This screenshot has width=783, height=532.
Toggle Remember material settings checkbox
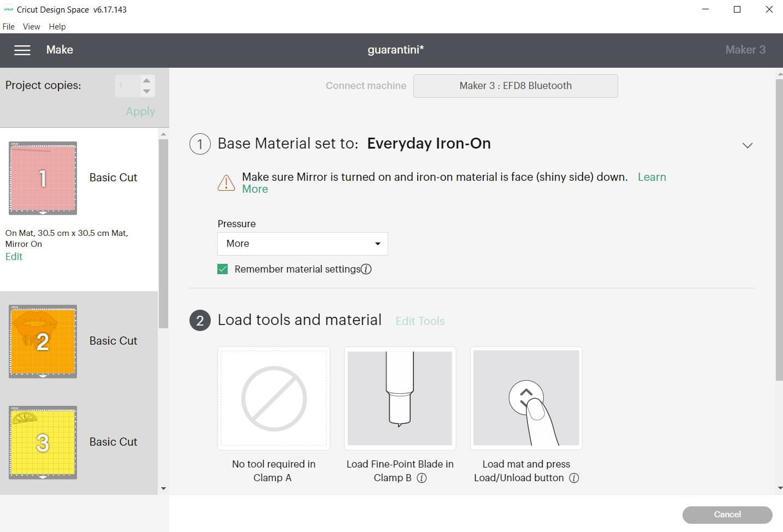(x=222, y=269)
